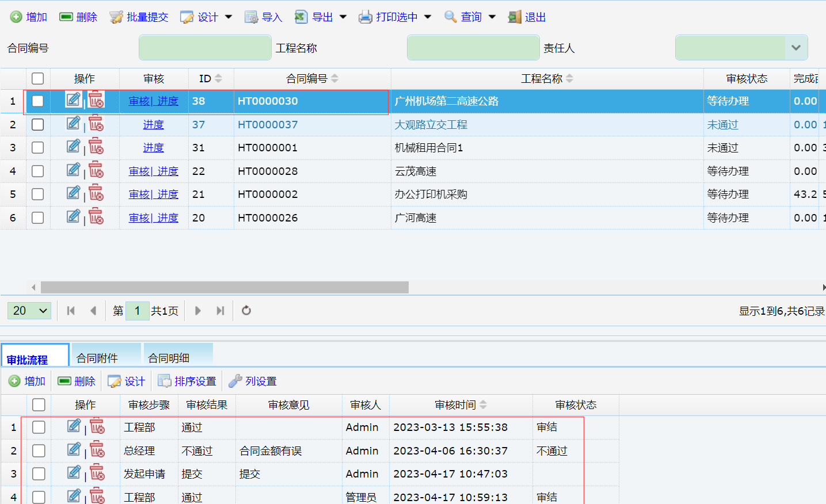Expand the 设计 dropdown arrow in top toolbar

(229, 17)
